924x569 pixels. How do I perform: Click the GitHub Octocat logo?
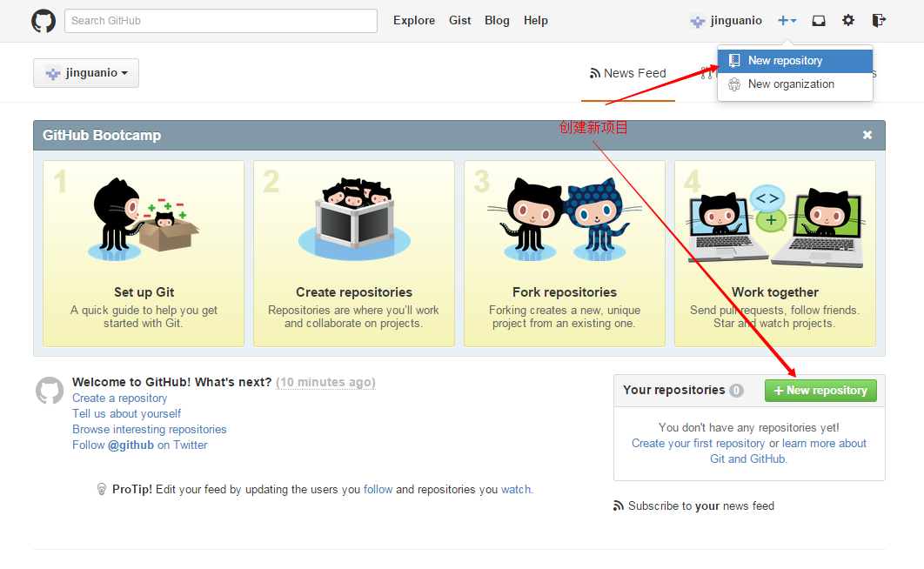pyautogui.click(x=44, y=21)
